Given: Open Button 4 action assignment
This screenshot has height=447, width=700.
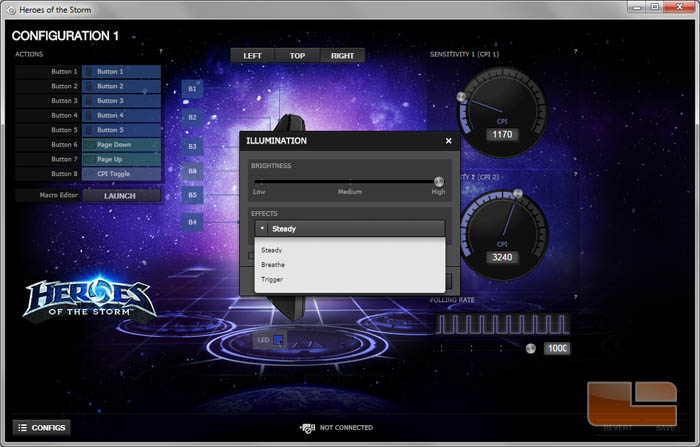Looking at the screenshot, I should [121, 115].
